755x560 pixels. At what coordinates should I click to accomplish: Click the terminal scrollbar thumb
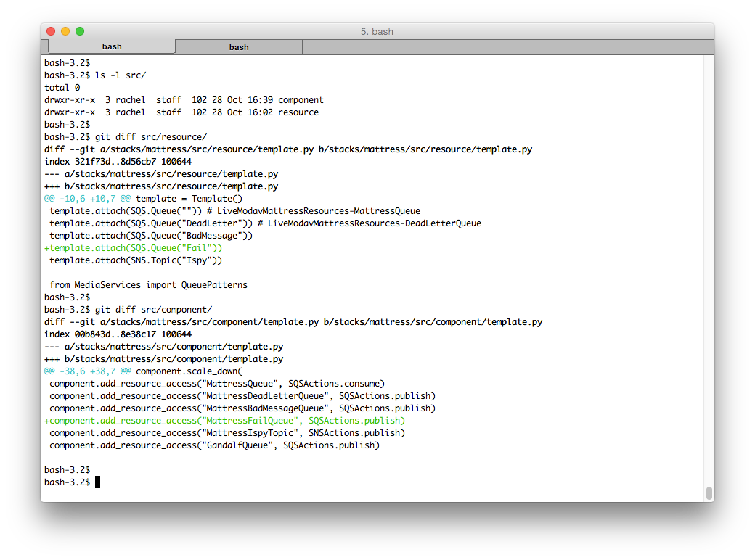coord(709,493)
